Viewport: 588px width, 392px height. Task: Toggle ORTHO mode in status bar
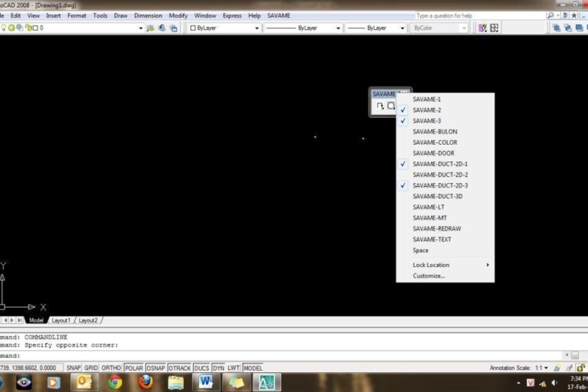pyautogui.click(x=111, y=368)
